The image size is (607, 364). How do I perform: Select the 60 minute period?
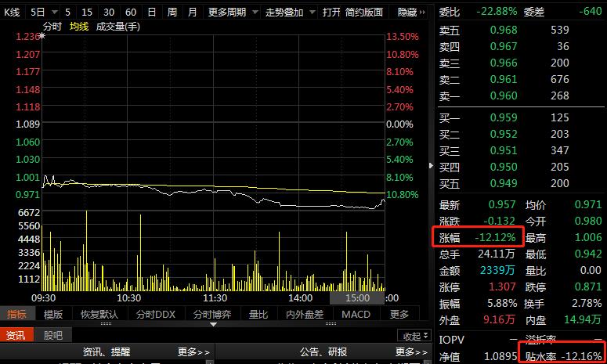(x=130, y=13)
